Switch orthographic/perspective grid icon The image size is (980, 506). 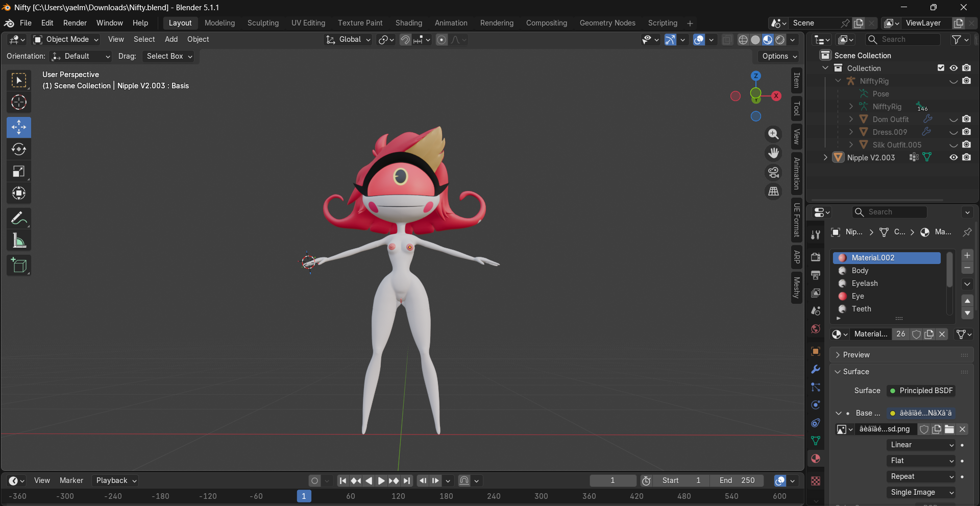tap(774, 191)
